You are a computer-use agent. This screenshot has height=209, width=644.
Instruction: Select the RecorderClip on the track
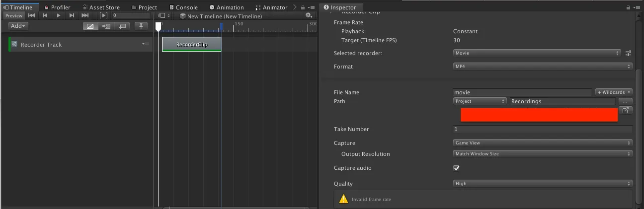[x=192, y=44]
